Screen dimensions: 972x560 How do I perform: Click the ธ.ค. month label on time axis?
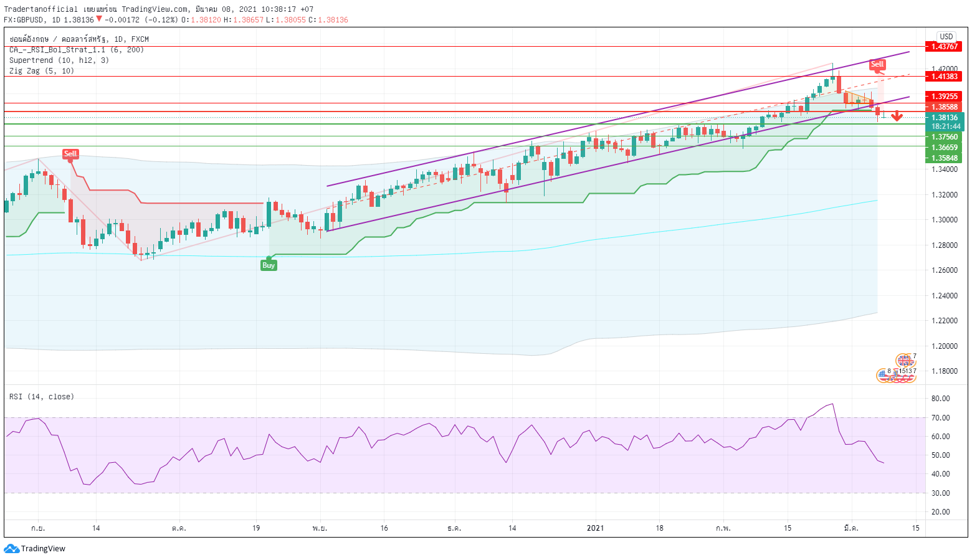coord(454,528)
